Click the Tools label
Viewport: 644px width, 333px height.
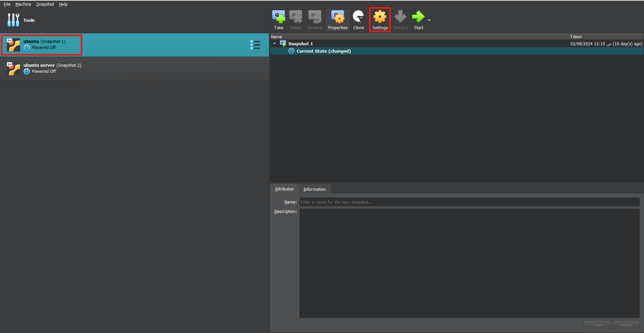coord(29,20)
